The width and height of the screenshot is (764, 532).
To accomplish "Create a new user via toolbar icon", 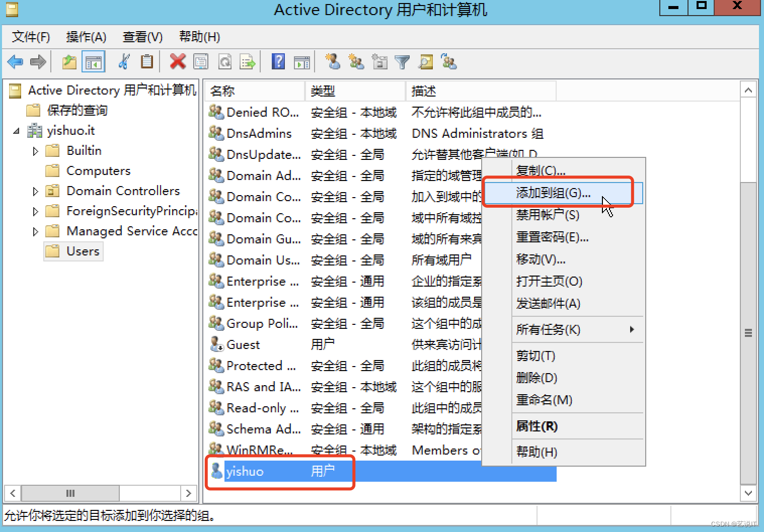I will (x=333, y=61).
